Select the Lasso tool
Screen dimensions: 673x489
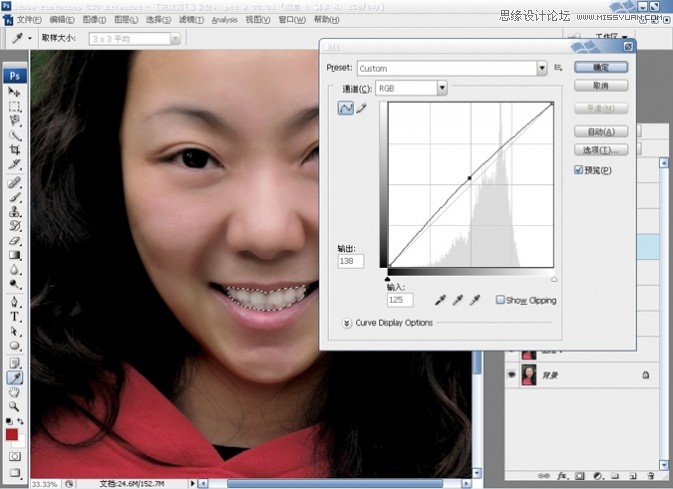pyautogui.click(x=14, y=121)
